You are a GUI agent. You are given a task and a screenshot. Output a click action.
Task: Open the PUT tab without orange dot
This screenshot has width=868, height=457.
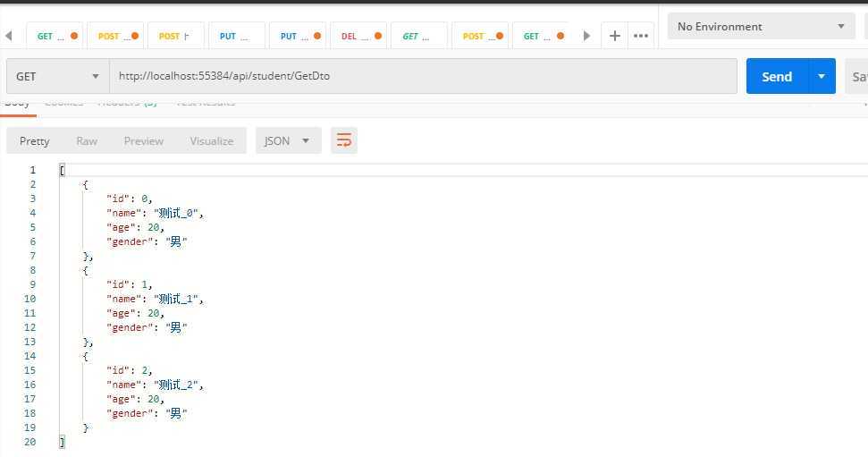pyautogui.click(x=236, y=36)
